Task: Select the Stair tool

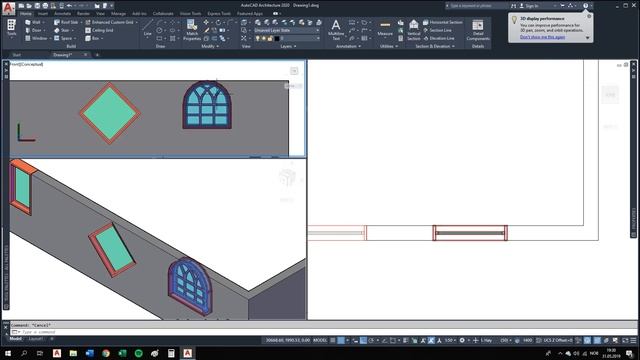Action: pos(62,30)
